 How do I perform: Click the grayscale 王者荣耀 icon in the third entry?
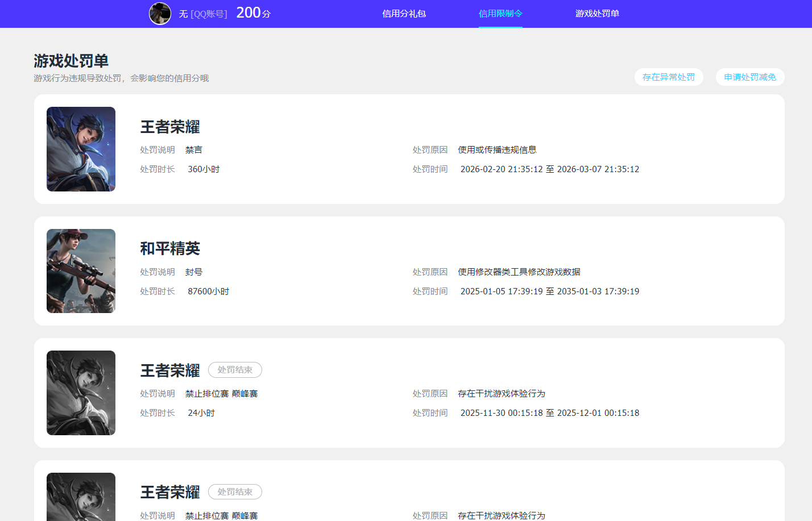point(81,393)
